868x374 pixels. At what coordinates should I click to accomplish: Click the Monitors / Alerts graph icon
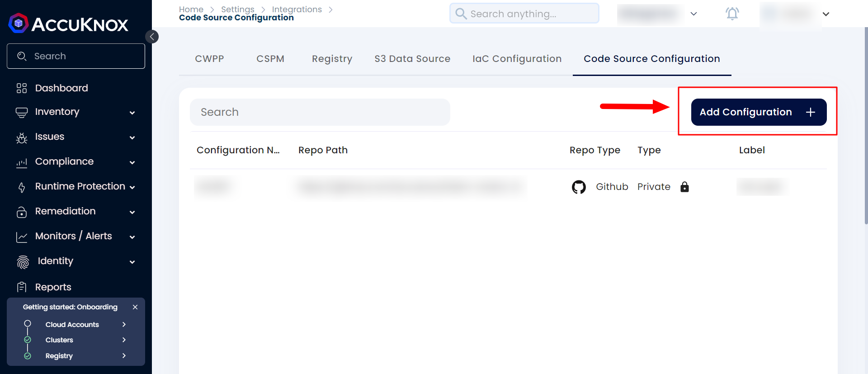(22, 237)
